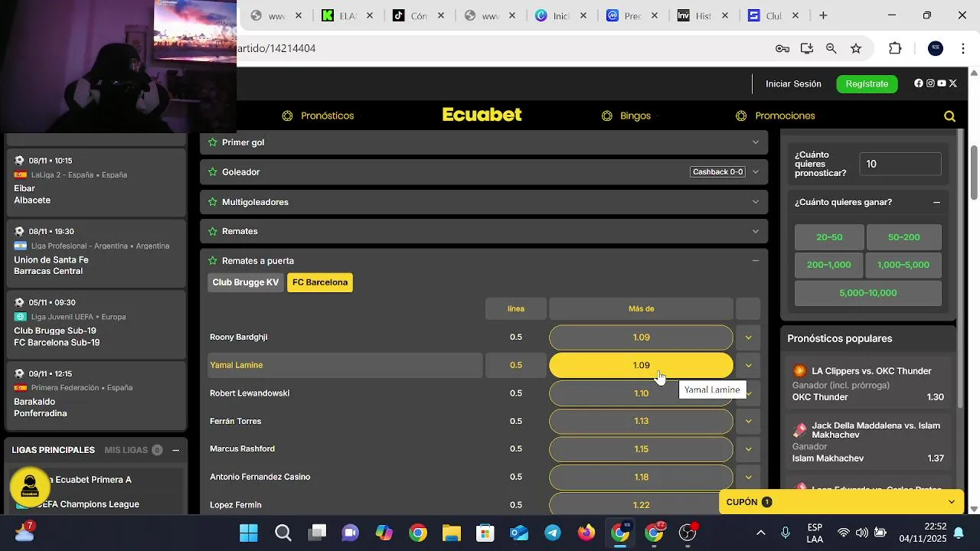This screenshot has width=980, height=551.
Task: Open Firefox from the taskbar
Action: coord(586,533)
